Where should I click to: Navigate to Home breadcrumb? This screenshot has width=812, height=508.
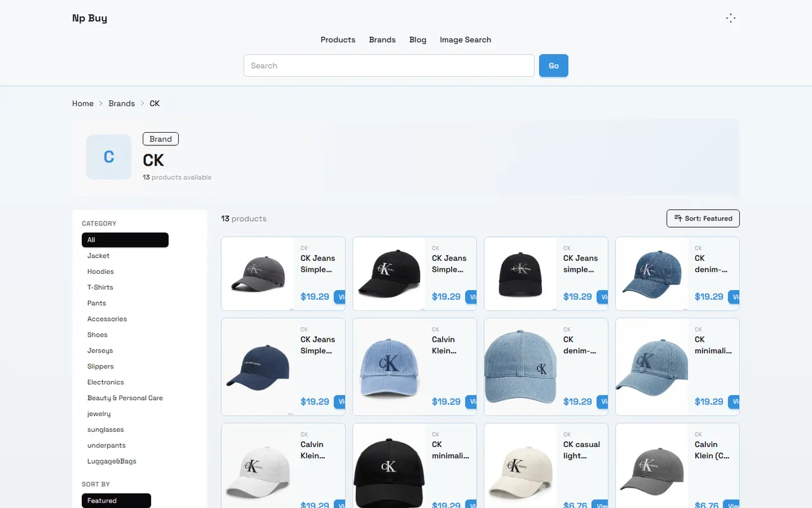(82, 104)
